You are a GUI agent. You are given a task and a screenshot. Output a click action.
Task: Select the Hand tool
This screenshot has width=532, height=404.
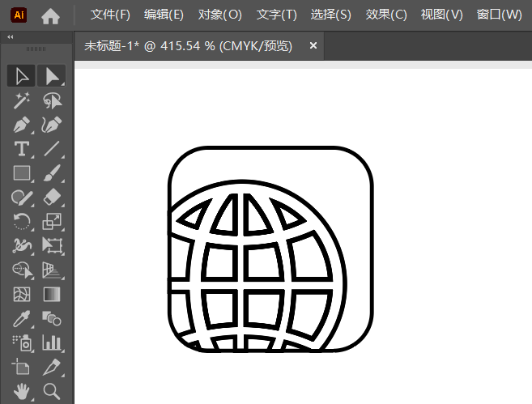coord(22,392)
